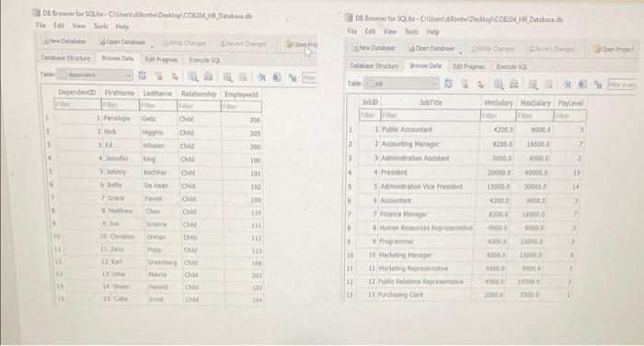The height and width of the screenshot is (346, 644).
Task: Click New Database in right window
Action: (x=374, y=48)
